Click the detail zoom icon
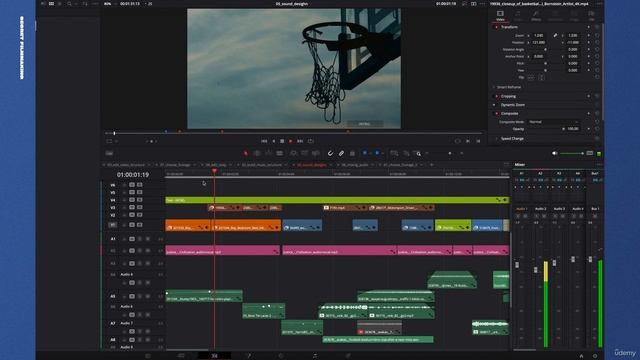Viewport: 640px width, 360px height. click(x=406, y=153)
